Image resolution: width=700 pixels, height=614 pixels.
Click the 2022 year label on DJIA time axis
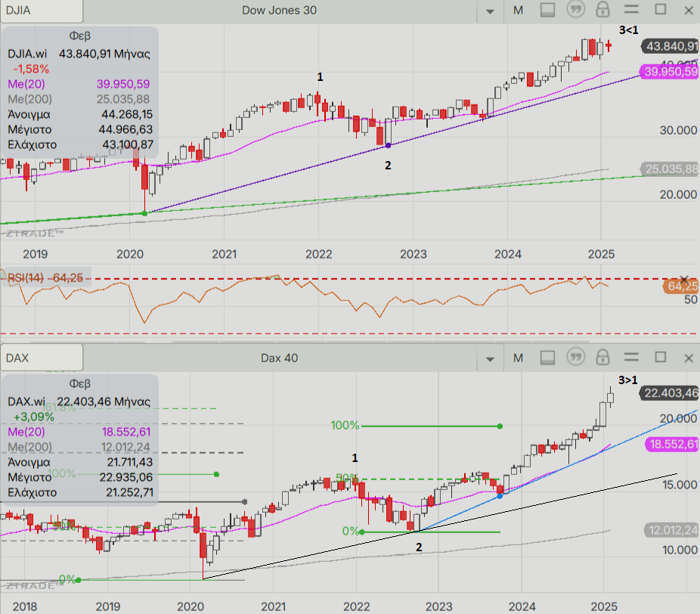point(318,255)
